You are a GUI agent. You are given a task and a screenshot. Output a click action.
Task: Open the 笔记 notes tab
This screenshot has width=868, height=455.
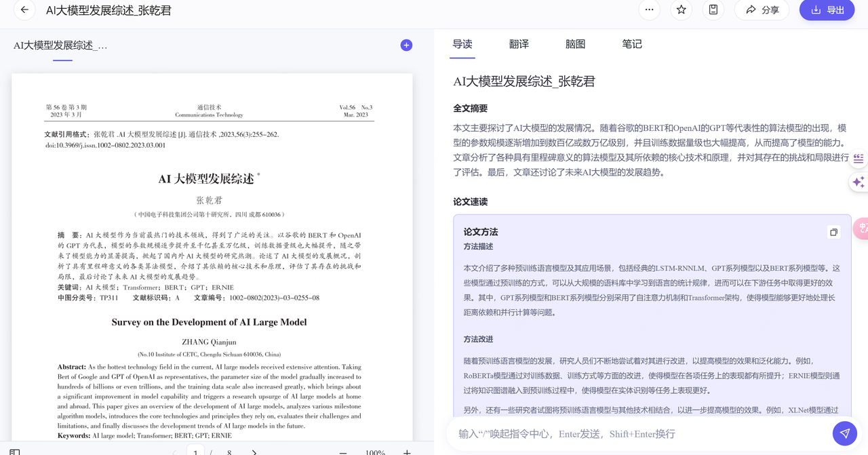tap(631, 44)
